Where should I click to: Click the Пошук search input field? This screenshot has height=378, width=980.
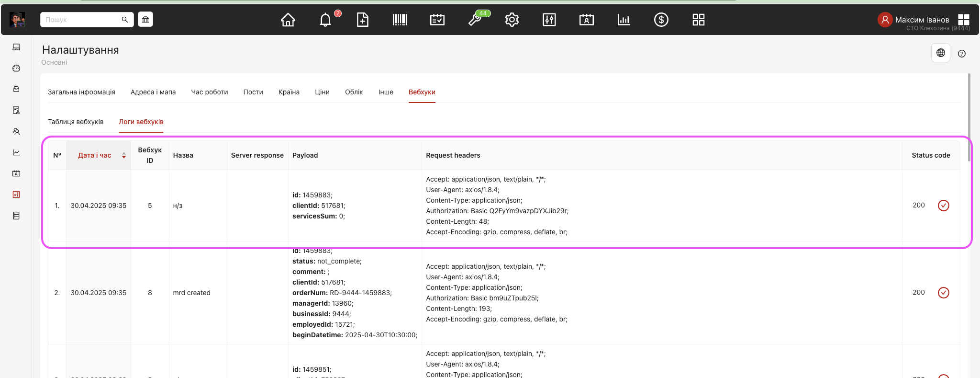tap(81, 20)
